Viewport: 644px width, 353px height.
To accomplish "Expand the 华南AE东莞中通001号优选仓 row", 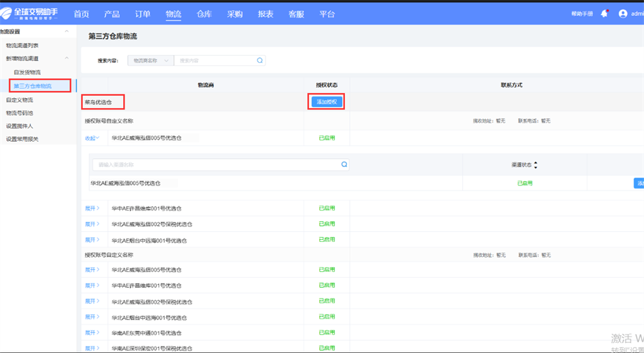I will (92, 332).
